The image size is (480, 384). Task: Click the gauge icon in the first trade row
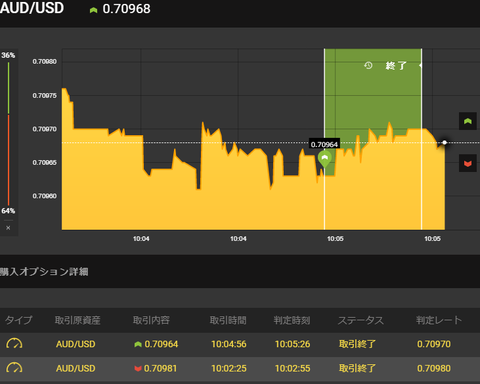pos(14,344)
